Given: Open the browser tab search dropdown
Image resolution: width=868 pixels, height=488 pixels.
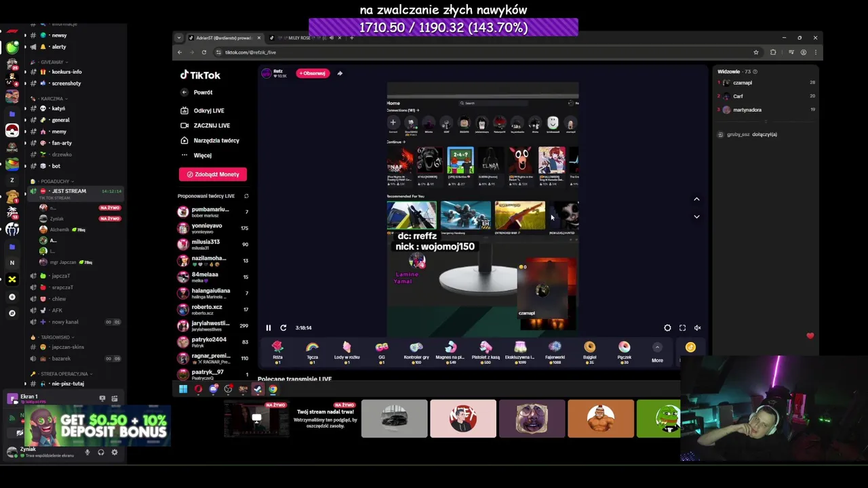Looking at the screenshot, I should 178,38.
